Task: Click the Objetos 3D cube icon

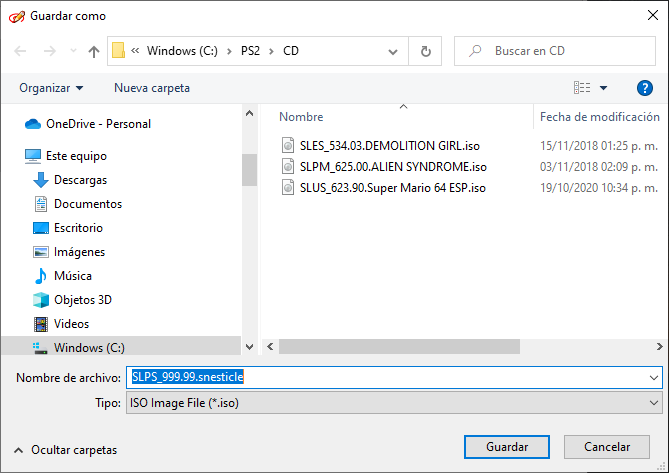Action: tap(41, 300)
